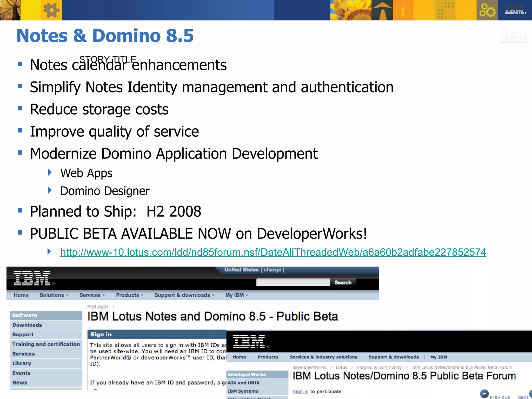Expand the Solutions dropdown menu
The height and width of the screenshot is (399, 532).
coord(54,295)
